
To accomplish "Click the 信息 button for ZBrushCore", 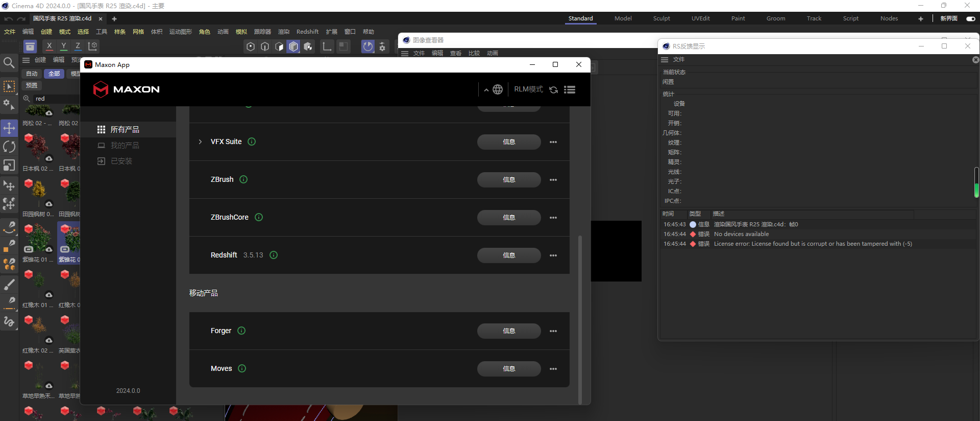I will (509, 218).
